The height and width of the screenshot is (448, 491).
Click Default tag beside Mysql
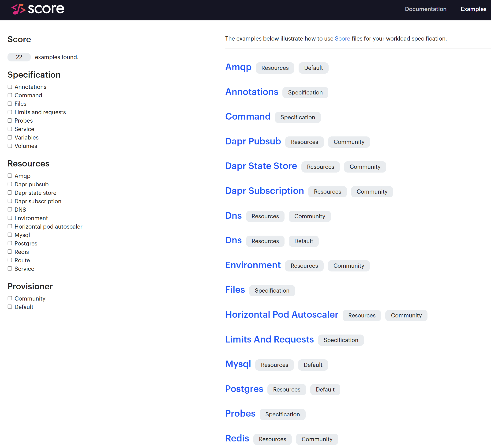(x=313, y=365)
